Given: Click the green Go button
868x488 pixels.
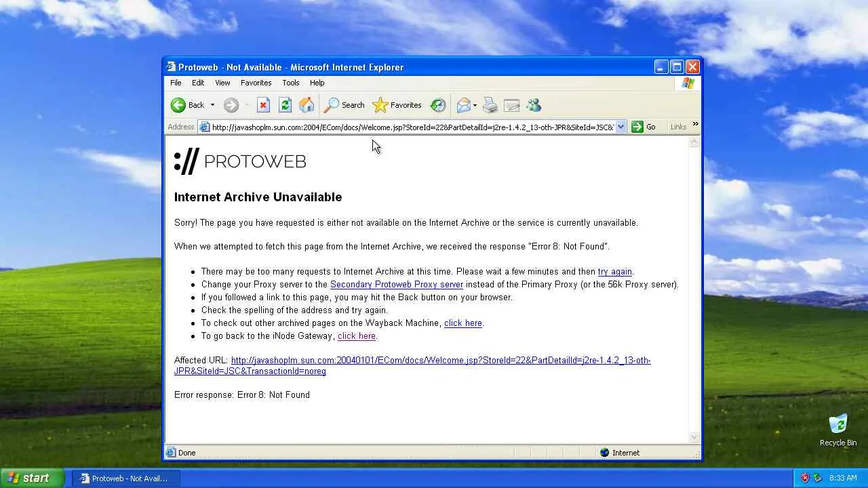Looking at the screenshot, I should (644, 127).
